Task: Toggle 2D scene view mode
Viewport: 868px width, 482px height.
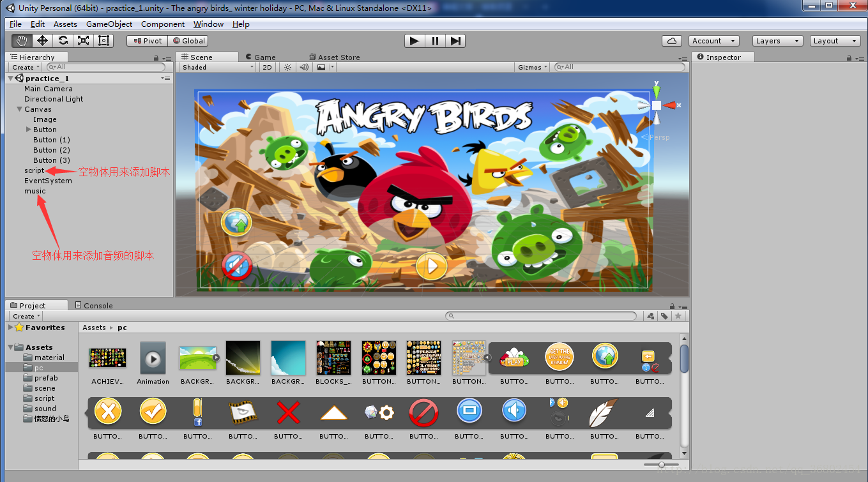Action: pyautogui.click(x=268, y=67)
